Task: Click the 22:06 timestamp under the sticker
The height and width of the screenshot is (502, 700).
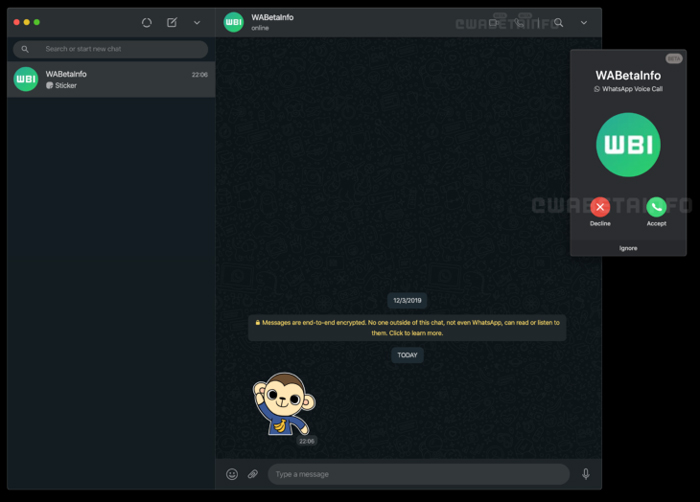Action: [x=307, y=441]
